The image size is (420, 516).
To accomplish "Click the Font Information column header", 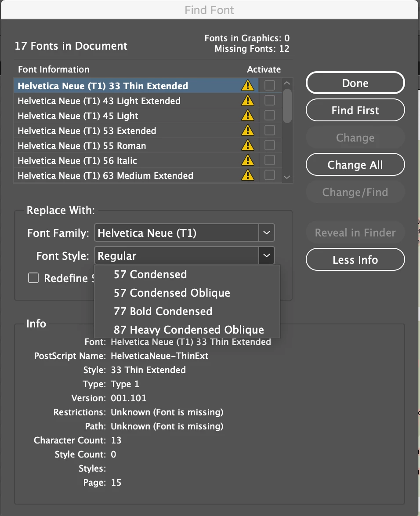I will 54,69.
